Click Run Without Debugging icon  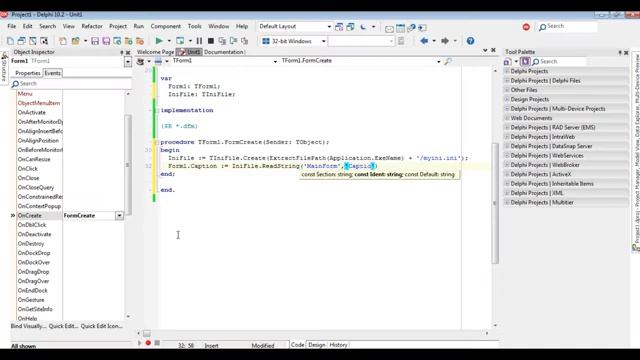click(x=180, y=41)
